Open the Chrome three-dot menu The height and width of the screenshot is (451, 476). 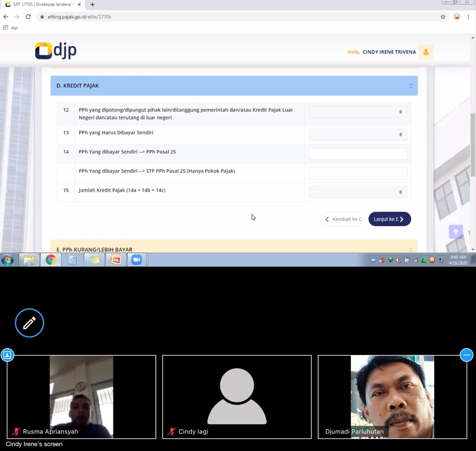468,16
